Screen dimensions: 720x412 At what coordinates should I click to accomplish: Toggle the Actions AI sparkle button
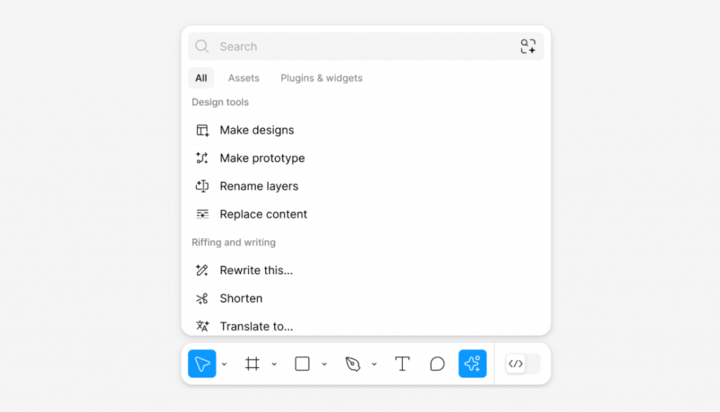[x=472, y=364]
